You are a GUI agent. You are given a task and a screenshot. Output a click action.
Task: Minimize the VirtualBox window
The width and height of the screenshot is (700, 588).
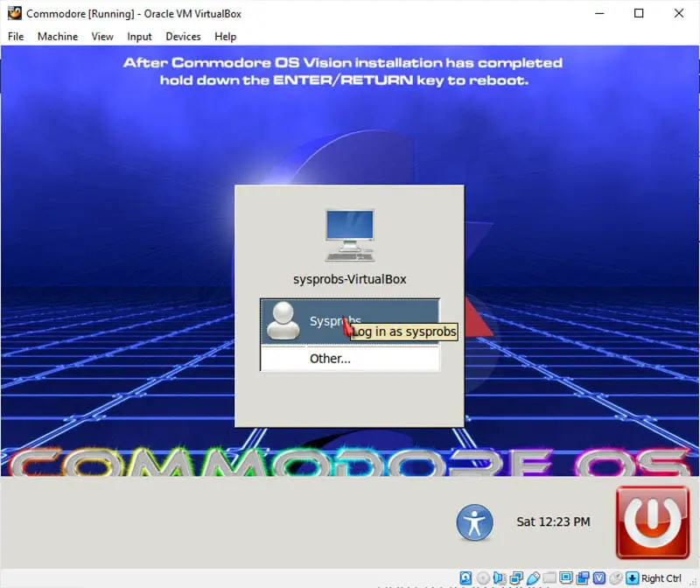click(599, 13)
